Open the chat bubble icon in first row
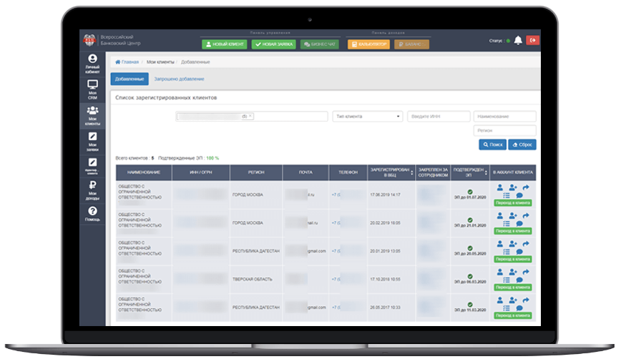Viewport: 621px width, 364px height. click(x=519, y=196)
